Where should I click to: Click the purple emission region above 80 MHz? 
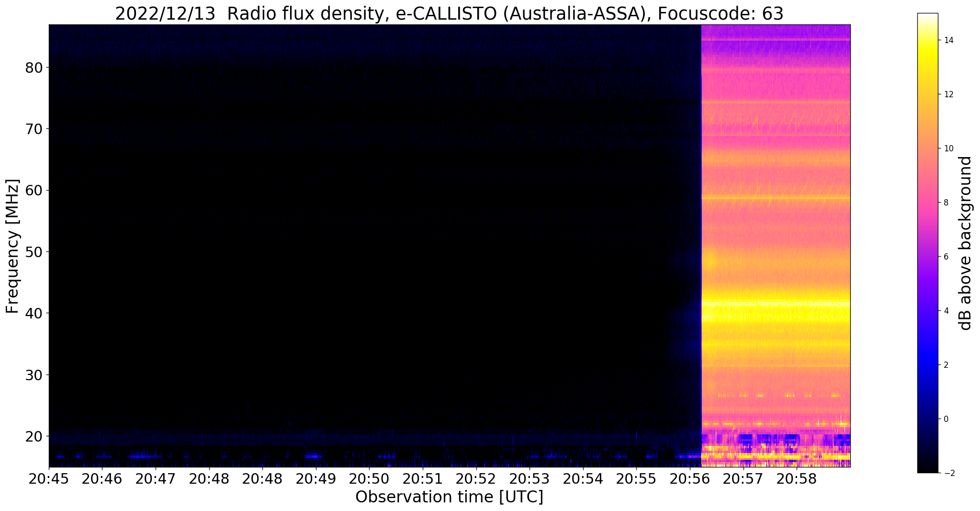(776, 45)
